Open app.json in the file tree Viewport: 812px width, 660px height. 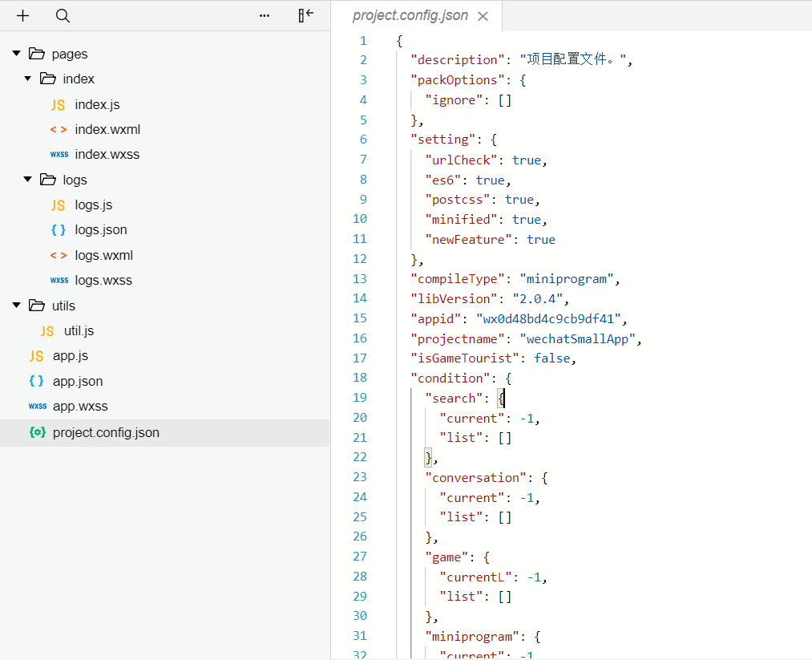(78, 381)
